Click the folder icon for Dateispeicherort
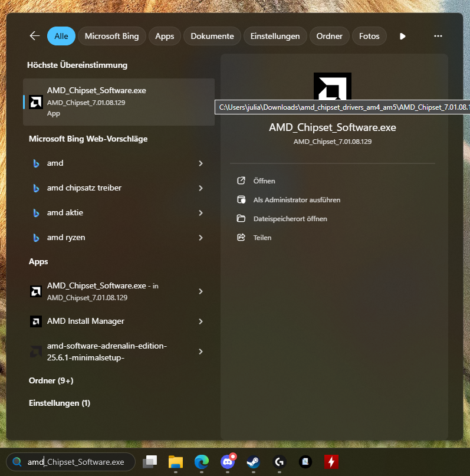 241,218
